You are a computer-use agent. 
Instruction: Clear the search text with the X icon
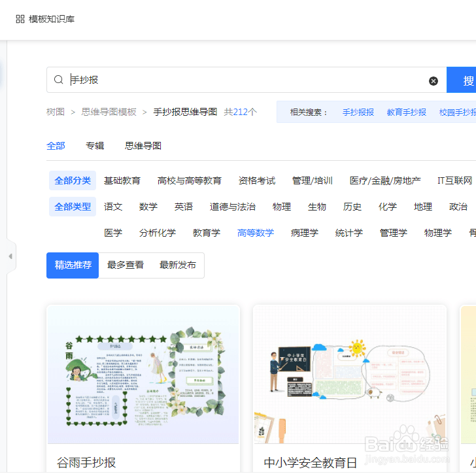[433, 81]
